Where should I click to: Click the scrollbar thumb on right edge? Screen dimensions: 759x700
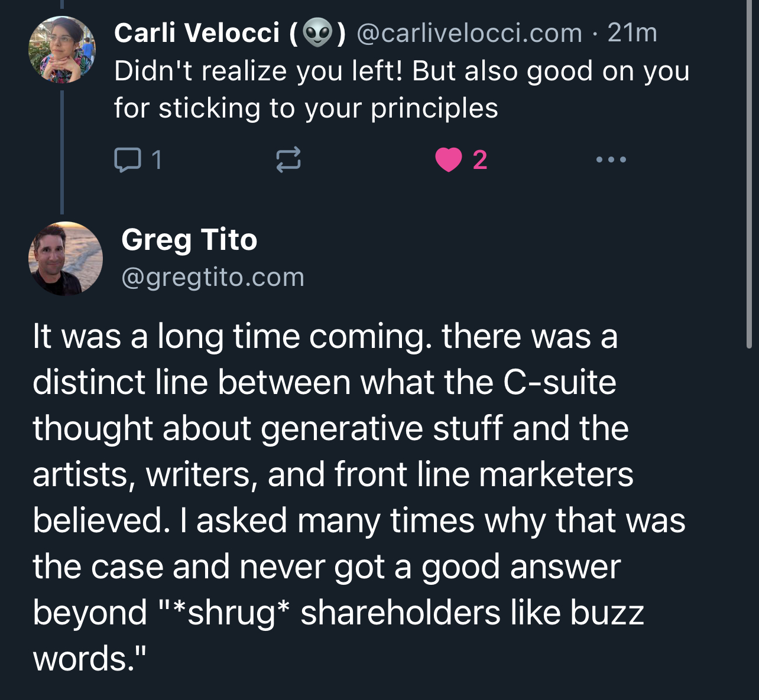point(750,177)
